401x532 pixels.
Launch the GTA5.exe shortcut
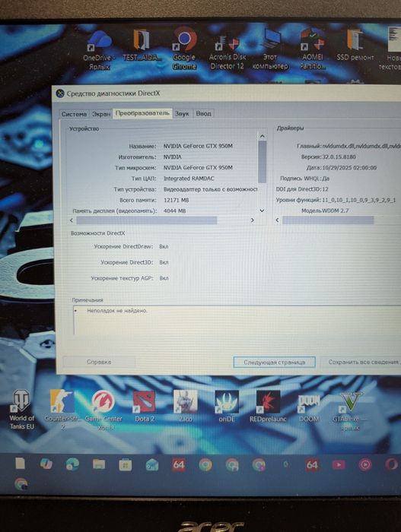pyautogui.click(x=350, y=410)
